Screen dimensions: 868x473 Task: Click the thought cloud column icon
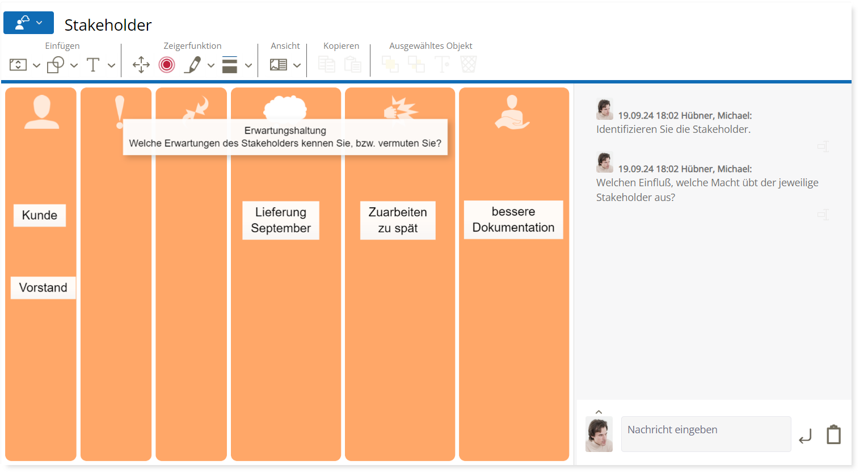[x=285, y=107]
